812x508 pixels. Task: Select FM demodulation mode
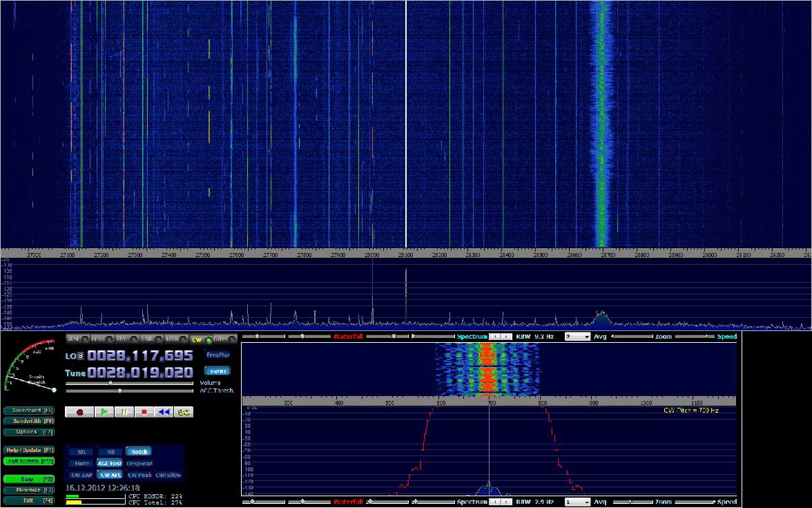coord(126,339)
